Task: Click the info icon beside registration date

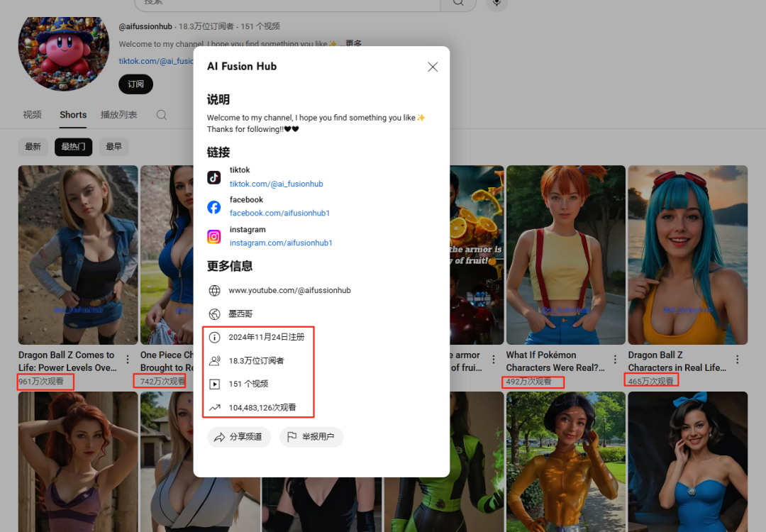Action: [214, 337]
